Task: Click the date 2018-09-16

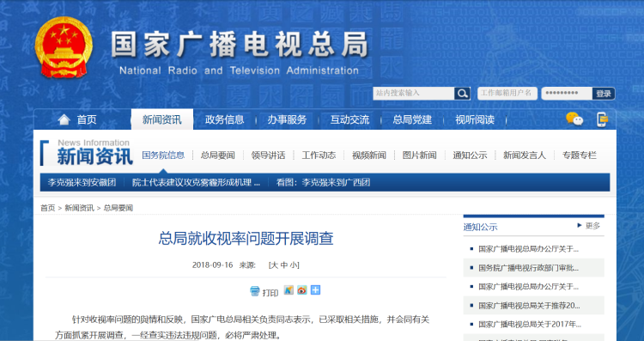Action: 212,265
